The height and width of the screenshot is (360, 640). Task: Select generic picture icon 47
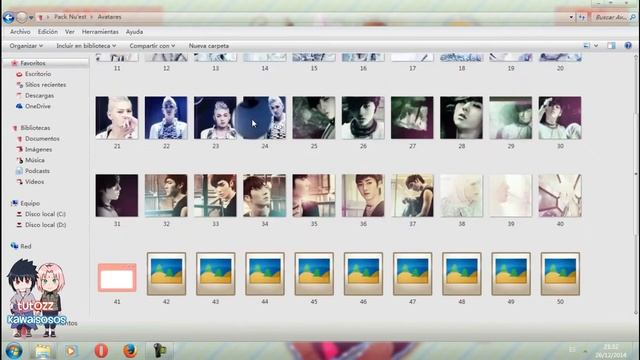click(x=412, y=273)
